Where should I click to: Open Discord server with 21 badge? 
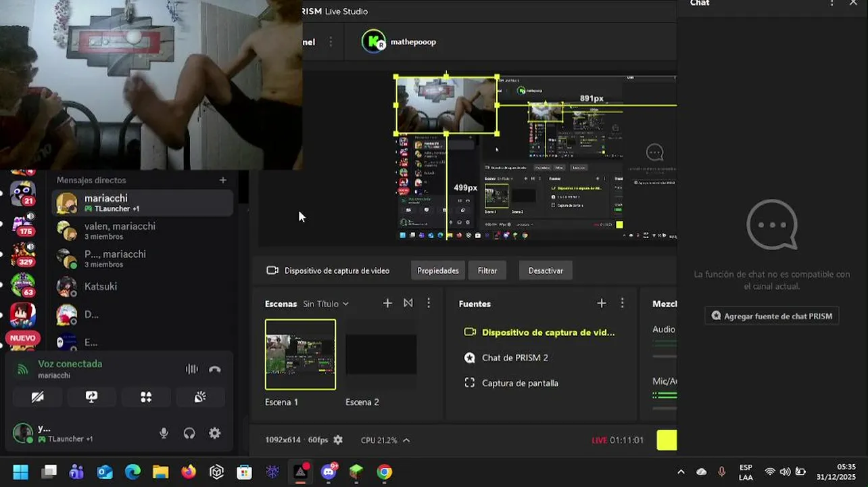coord(23,193)
